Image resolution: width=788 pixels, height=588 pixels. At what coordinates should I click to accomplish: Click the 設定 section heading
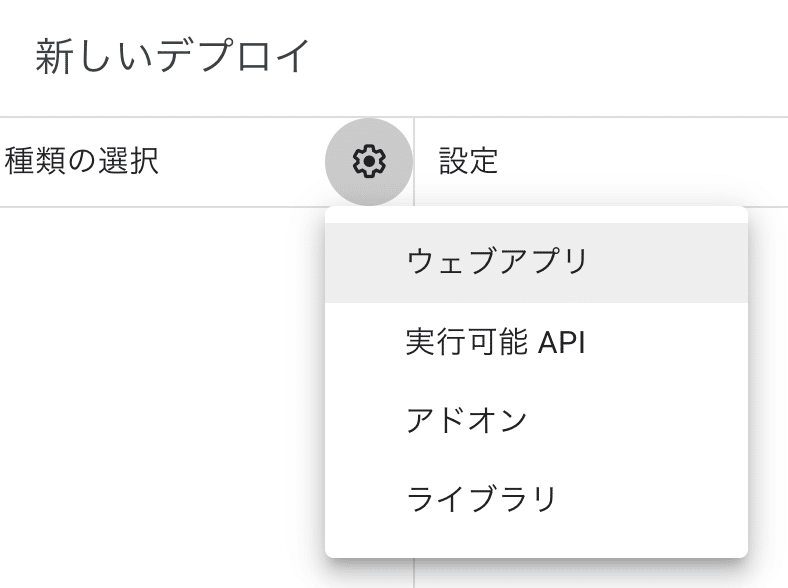point(468,161)
